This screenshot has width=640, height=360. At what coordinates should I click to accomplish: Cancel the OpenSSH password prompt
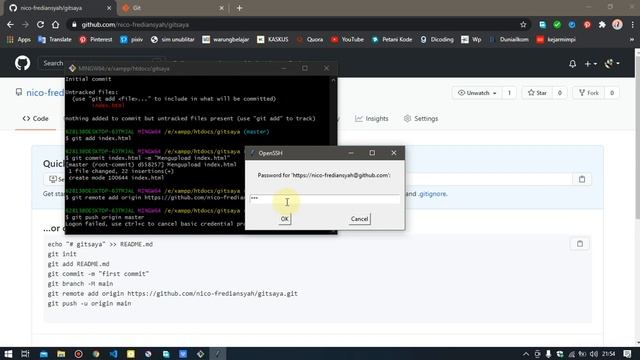[359, 219]
